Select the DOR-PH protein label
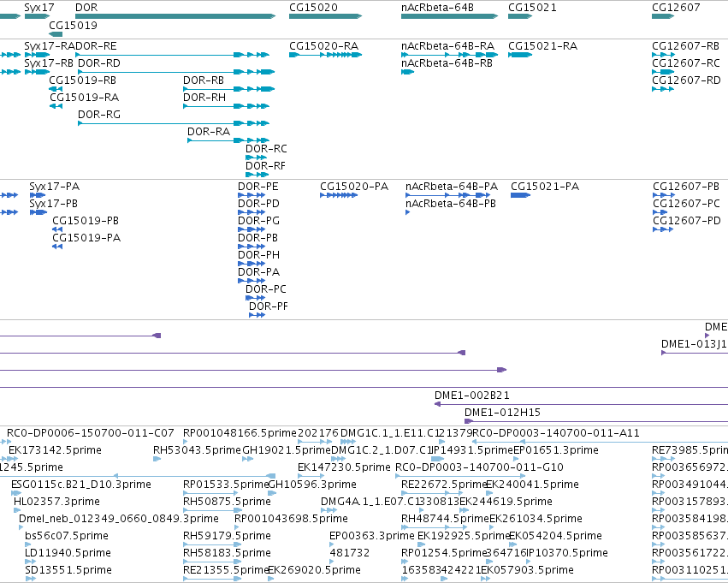728x583 pixels. (258, 255)
